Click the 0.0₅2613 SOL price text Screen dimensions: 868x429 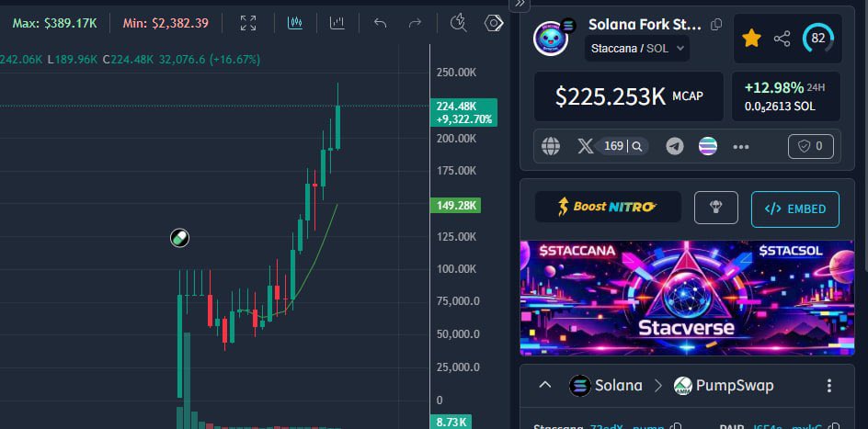click(780, 107)
